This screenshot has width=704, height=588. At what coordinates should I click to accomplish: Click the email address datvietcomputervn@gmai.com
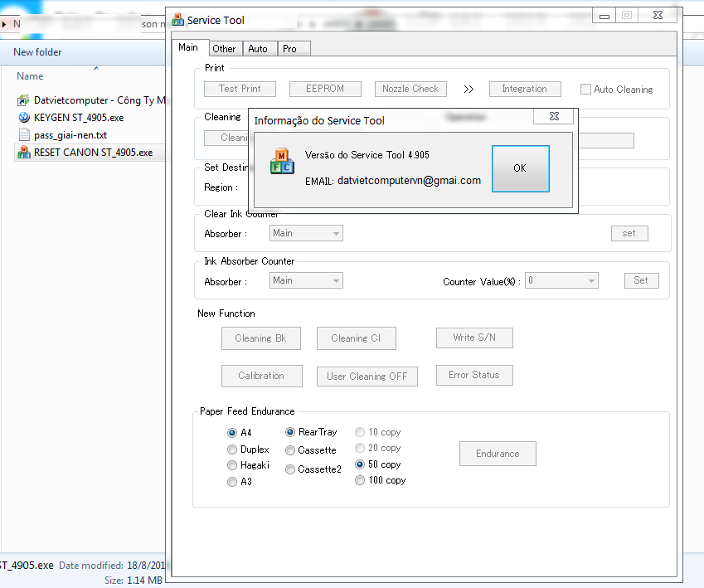pos(409,181)
